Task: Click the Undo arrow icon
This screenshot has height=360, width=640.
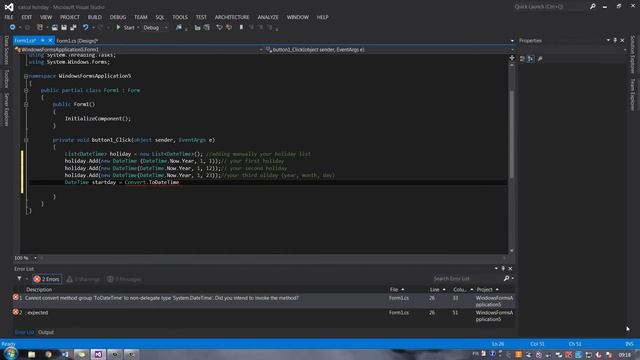Action: pyautogui.click(x=85, y=27)
